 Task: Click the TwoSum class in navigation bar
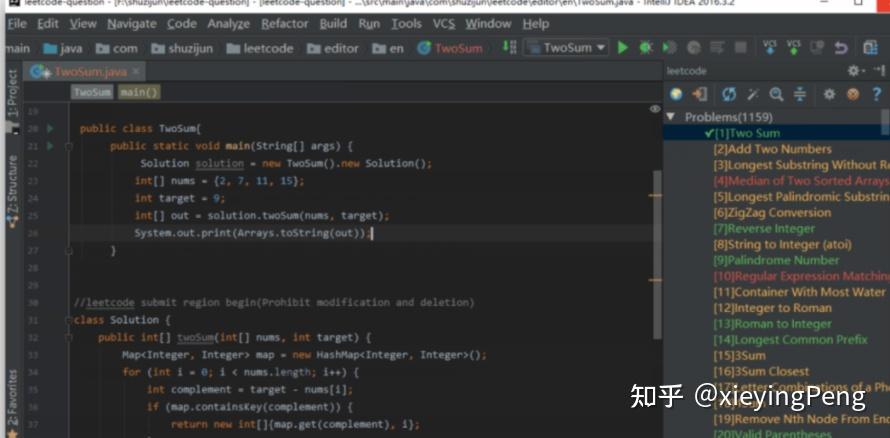point(450,49)
